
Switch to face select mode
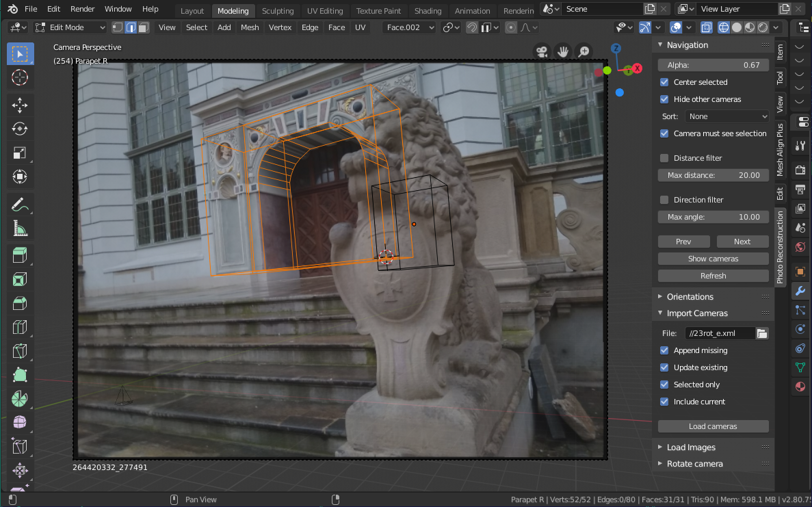click(x=143, y=27)
